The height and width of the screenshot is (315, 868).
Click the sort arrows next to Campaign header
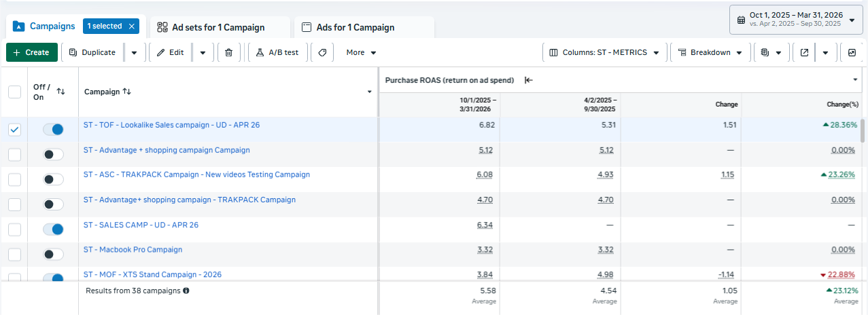click(126, 92)
